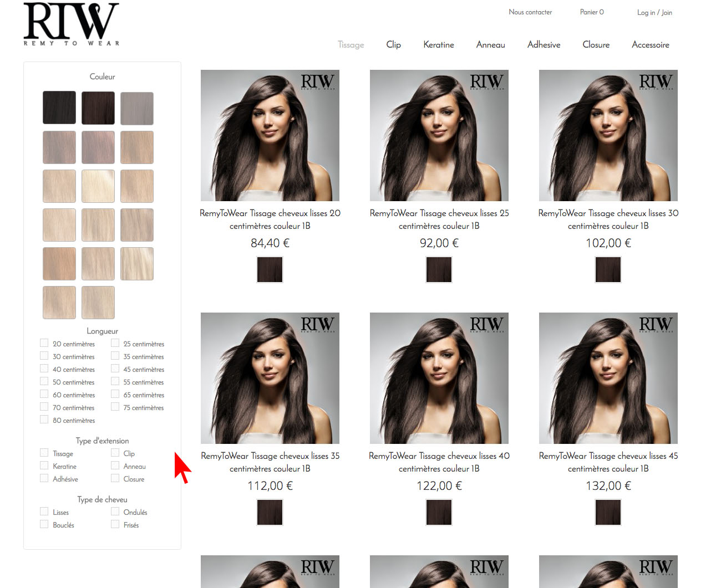Filter by Anneau extension type
Screen dimensions: 721x588
coord(115,466)
